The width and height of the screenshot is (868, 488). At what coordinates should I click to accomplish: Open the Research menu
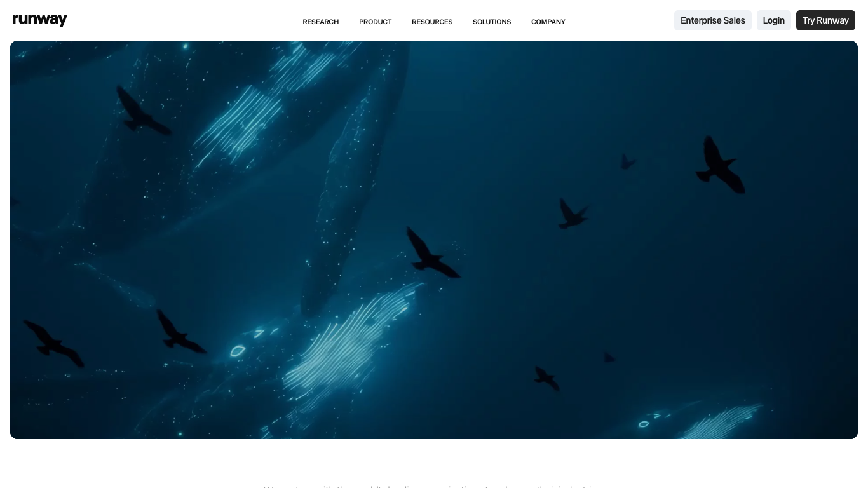320,22
